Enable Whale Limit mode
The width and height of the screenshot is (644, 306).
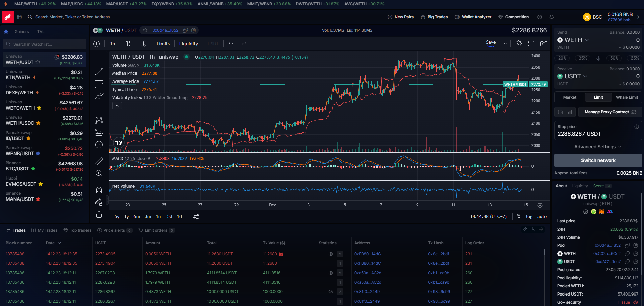(626, 97)
